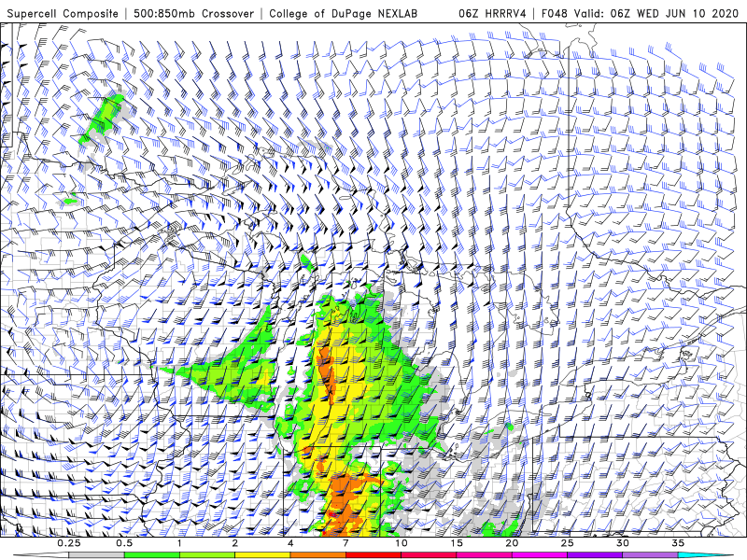
Task: Click the legend value 4
Action: tap(290, 543)
